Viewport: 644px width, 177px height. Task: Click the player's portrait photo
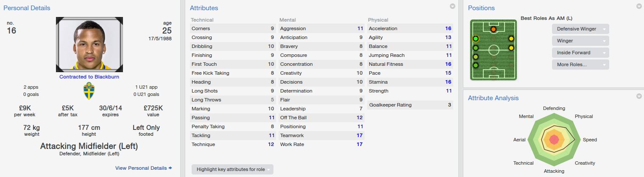coord(89,44)
